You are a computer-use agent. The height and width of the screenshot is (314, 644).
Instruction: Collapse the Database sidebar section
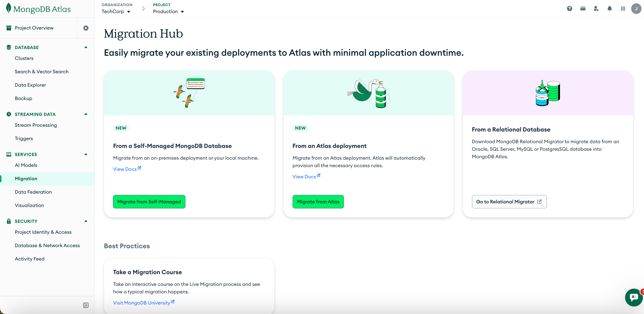click(86, 47)
